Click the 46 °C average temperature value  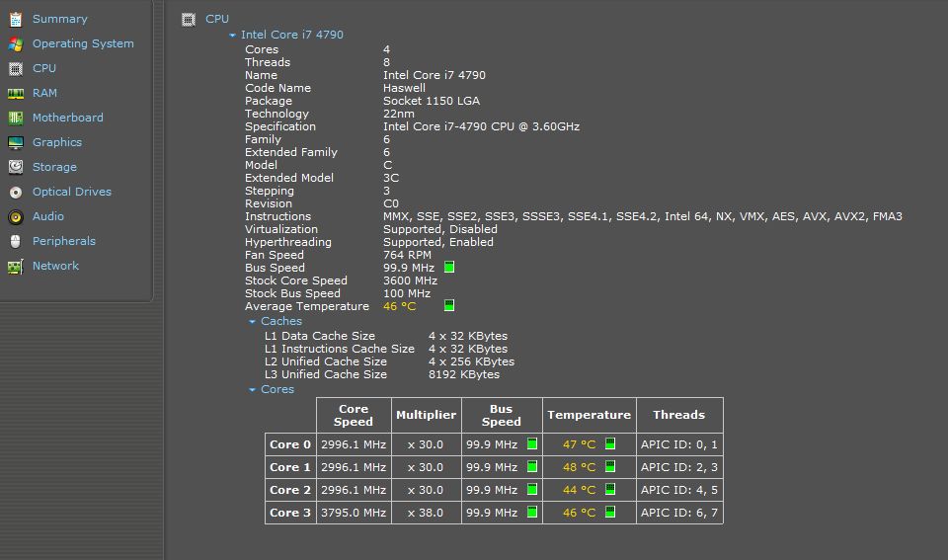pos(400,306)
